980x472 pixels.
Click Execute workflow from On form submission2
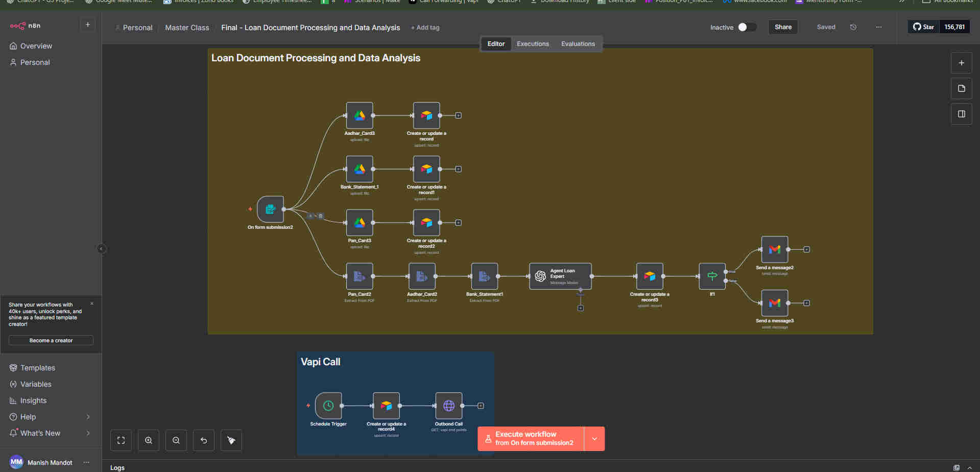(531, 439)
